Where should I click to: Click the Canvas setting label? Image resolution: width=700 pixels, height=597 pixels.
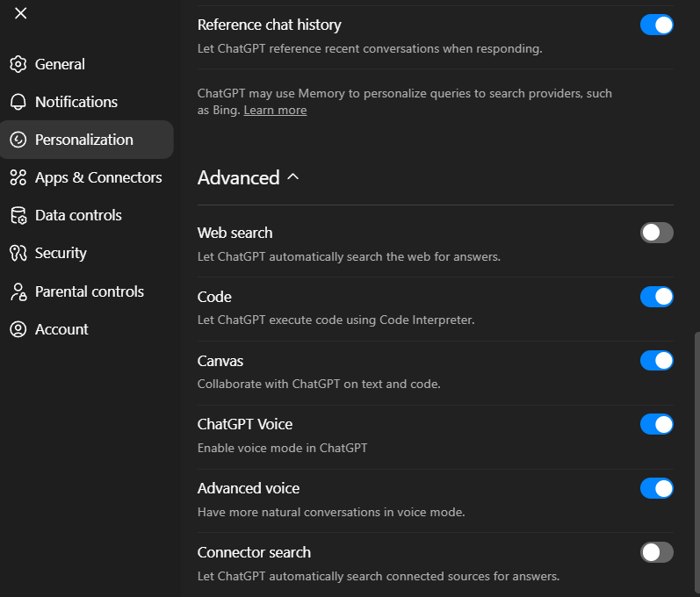[x=220, y=361]
